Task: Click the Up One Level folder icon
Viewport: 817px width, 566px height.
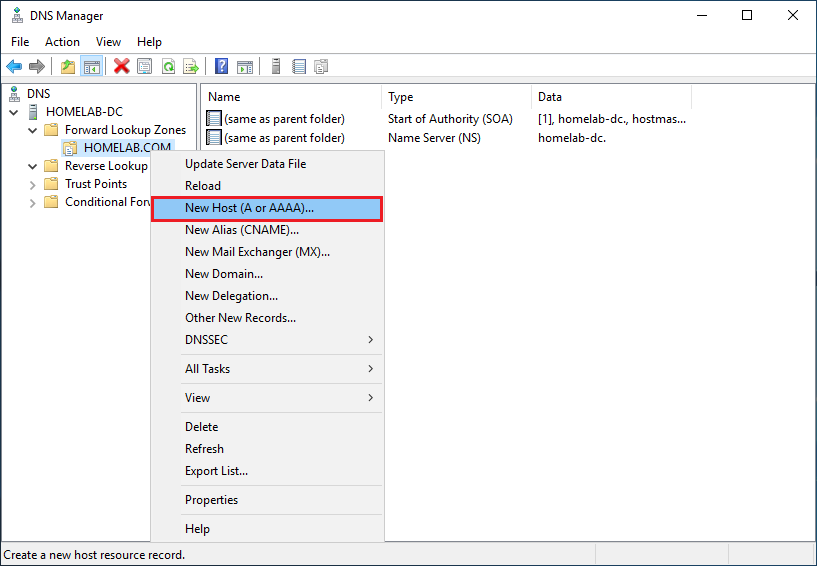Action: tap(68, 67)
